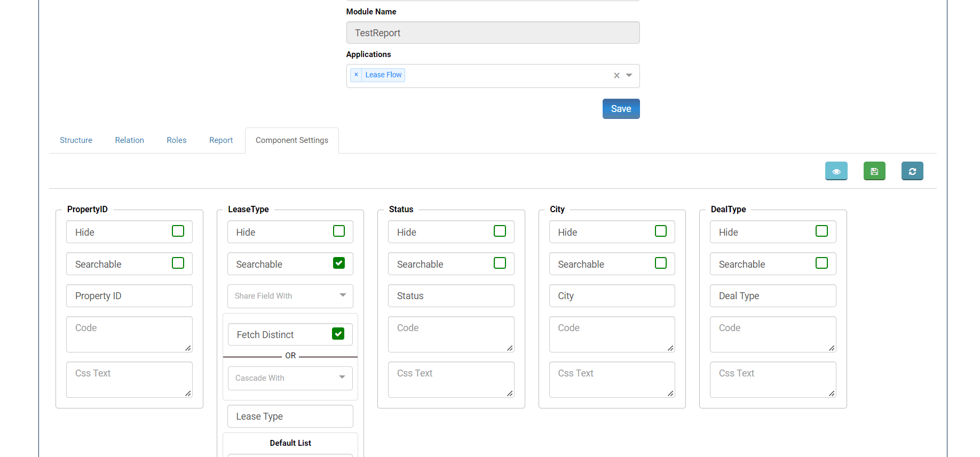Click the eye preview icon button

click(836, 171)
